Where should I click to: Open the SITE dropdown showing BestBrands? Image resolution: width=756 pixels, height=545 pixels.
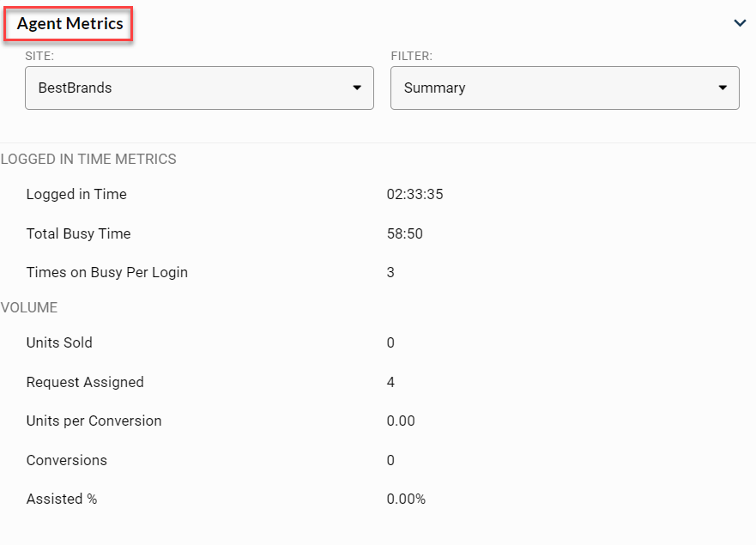(199, 88)
